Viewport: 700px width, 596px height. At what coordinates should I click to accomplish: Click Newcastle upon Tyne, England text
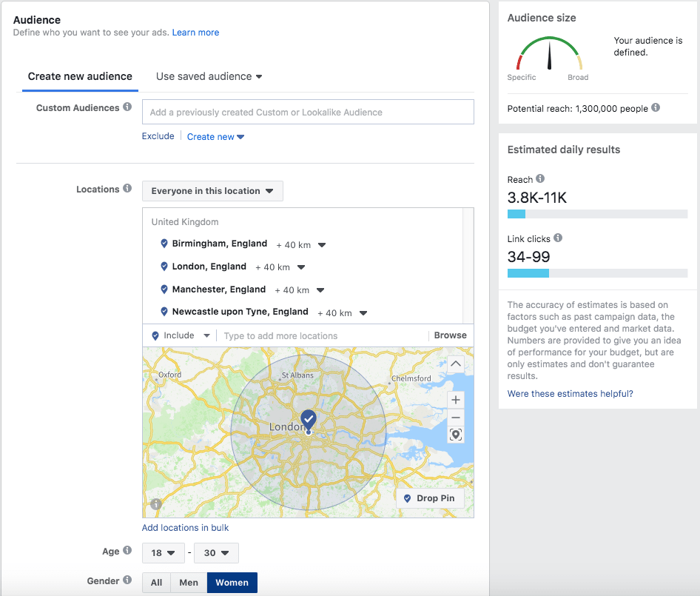click(240, 312)
